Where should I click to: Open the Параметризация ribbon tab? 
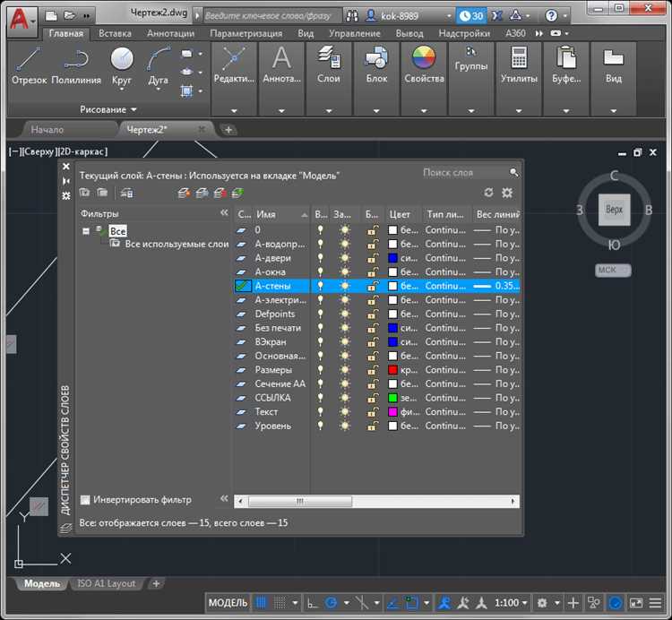(x=246, y=33)
